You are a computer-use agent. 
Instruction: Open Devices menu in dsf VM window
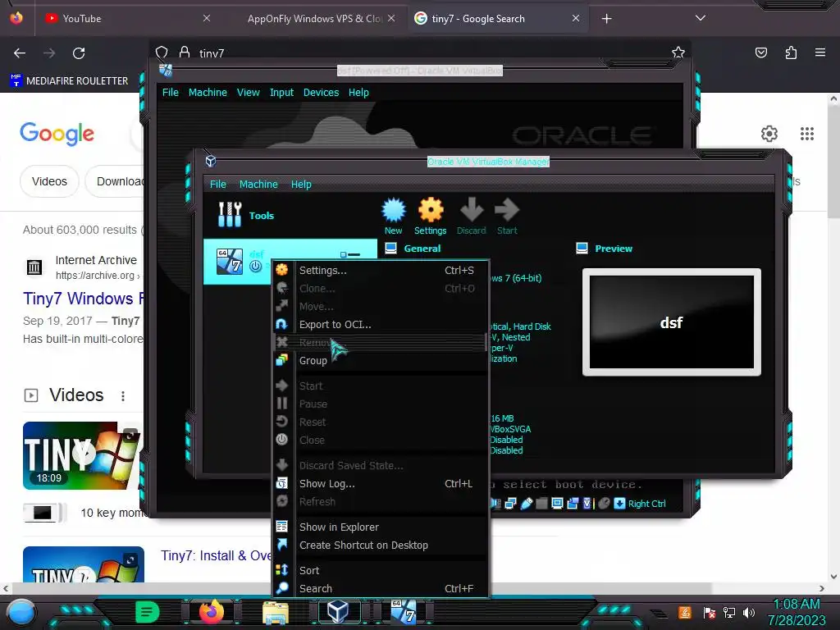[322, 93]
